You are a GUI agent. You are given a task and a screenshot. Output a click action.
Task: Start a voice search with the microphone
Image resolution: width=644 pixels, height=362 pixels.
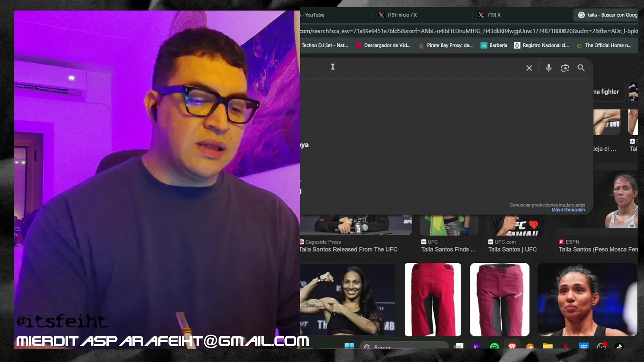point(549,68)
